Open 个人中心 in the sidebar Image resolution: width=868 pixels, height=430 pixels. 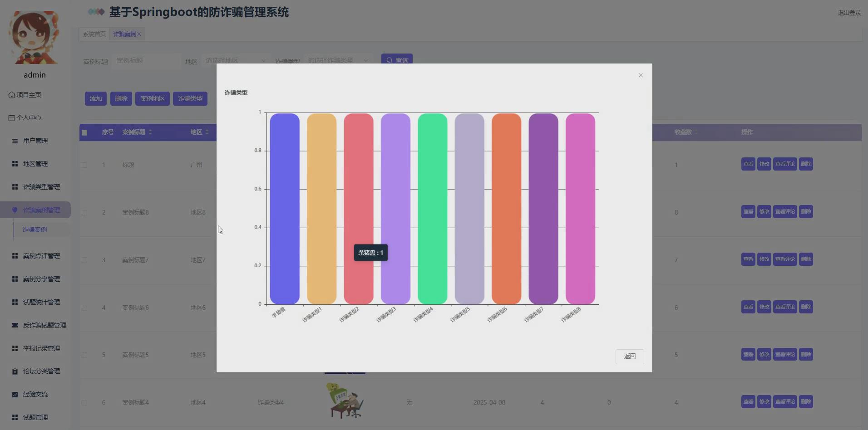(25, 117)
